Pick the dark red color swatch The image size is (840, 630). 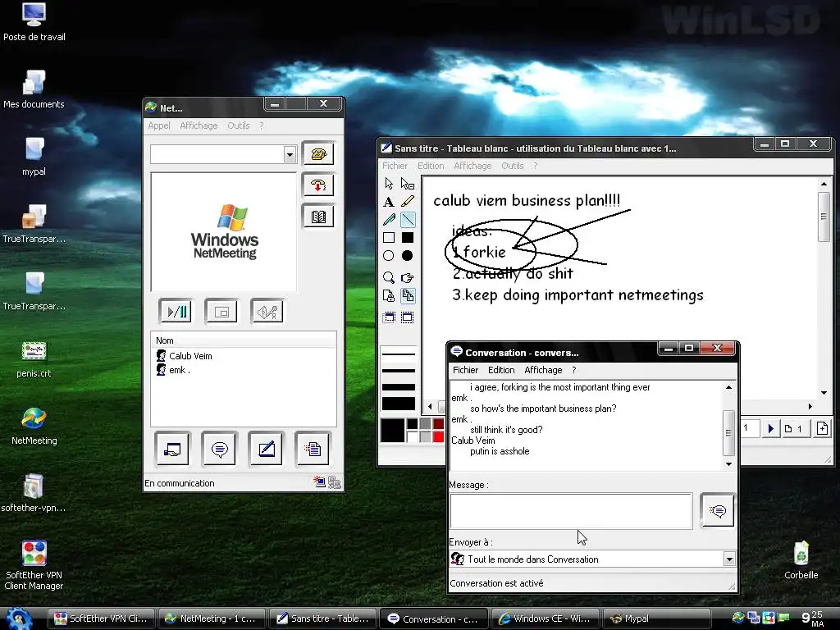click(438, 424)
